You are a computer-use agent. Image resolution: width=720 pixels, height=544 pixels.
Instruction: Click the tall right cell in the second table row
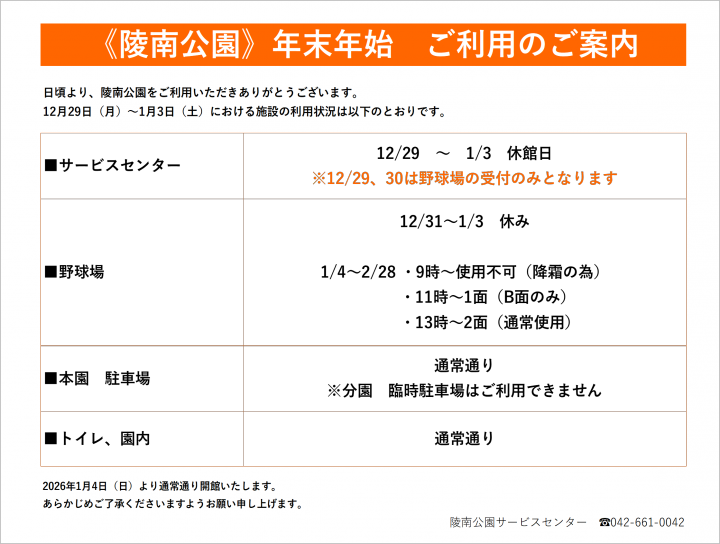pyautogui.click(x=464, y=272)
